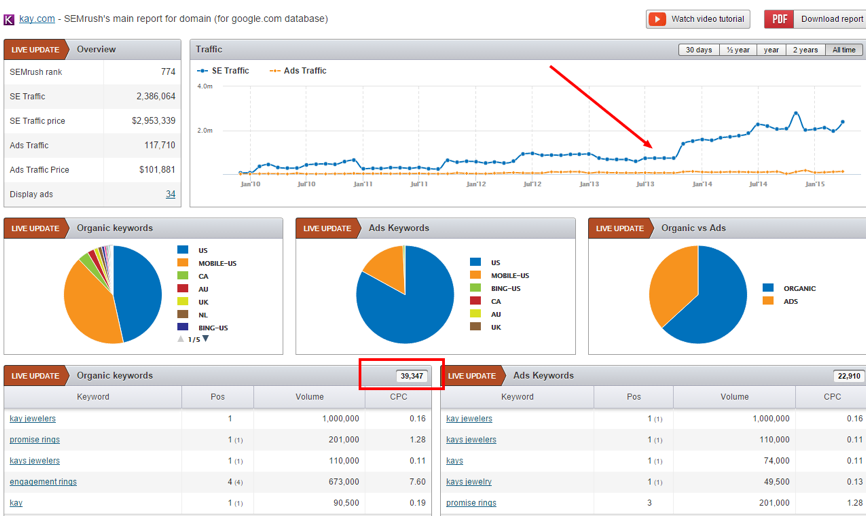Click Organic vs Ads LIVE UPDATE badge

(620, 228)
